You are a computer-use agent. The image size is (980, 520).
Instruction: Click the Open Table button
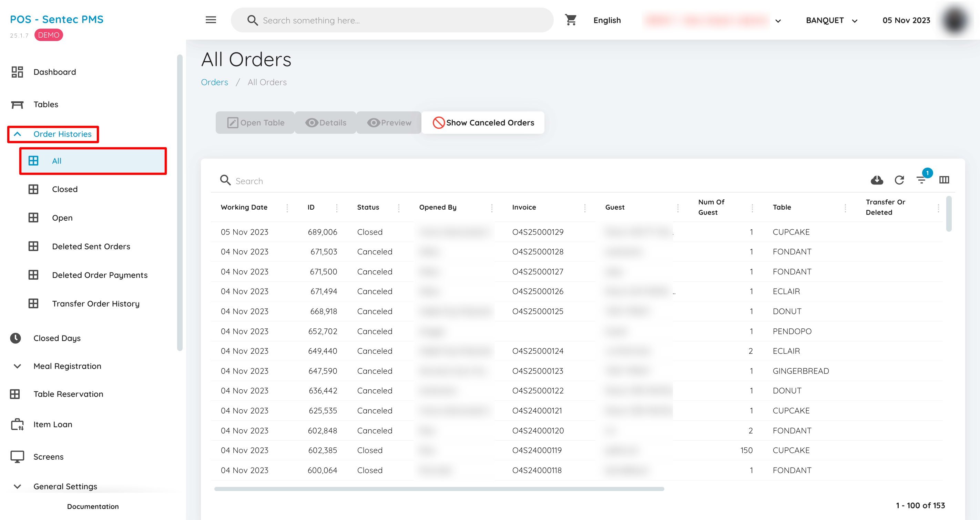[x=255, y=122]
